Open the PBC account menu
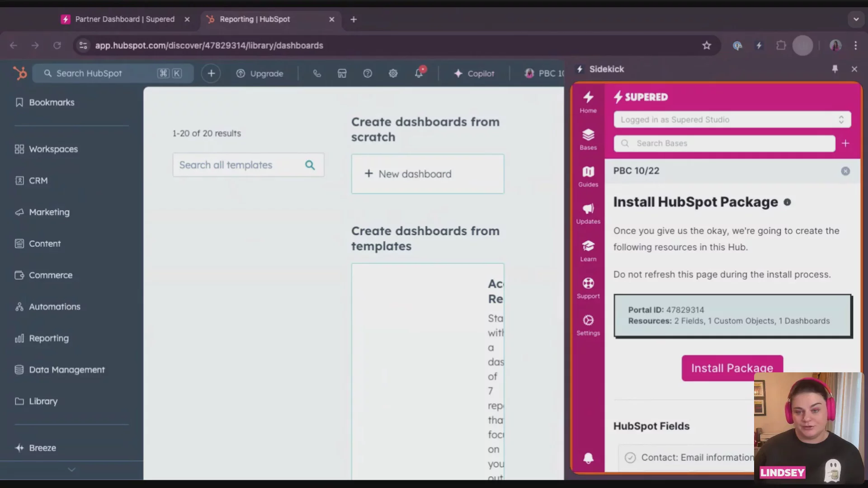 tap(544, 73)
